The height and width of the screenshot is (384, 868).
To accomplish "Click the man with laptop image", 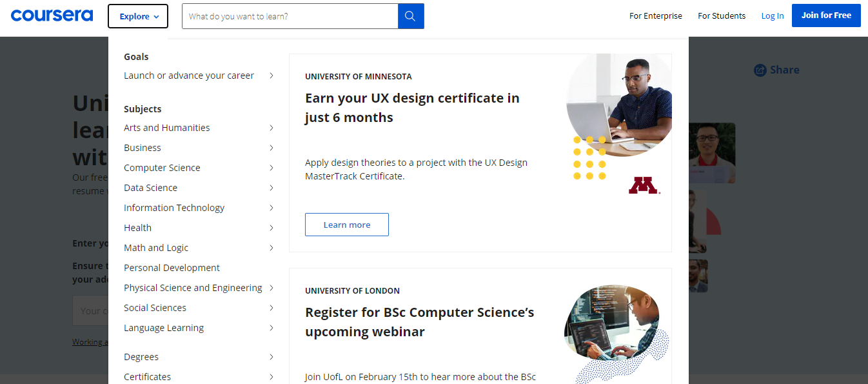I will pos(618,105).
